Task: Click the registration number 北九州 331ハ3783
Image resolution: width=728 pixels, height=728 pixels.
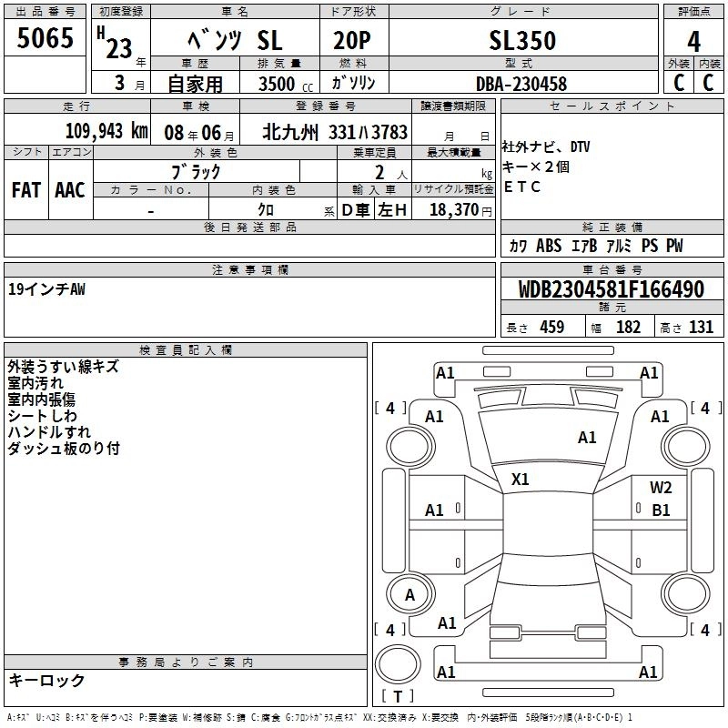Action: coord(335,132)
